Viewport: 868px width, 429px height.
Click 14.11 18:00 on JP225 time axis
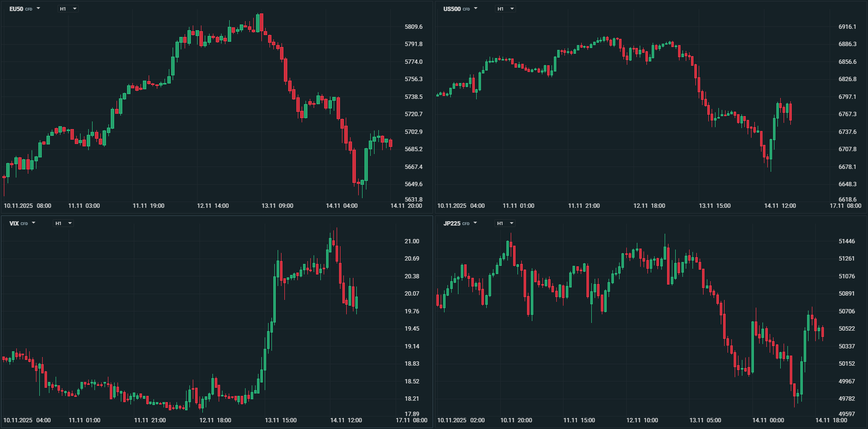pos(831,420)
